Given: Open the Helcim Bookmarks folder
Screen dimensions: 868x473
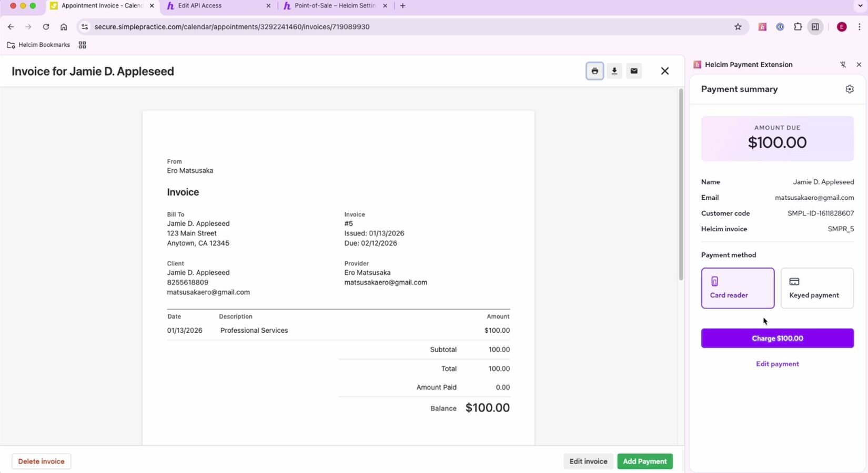Looking at the screenshot, I should 38,45.
